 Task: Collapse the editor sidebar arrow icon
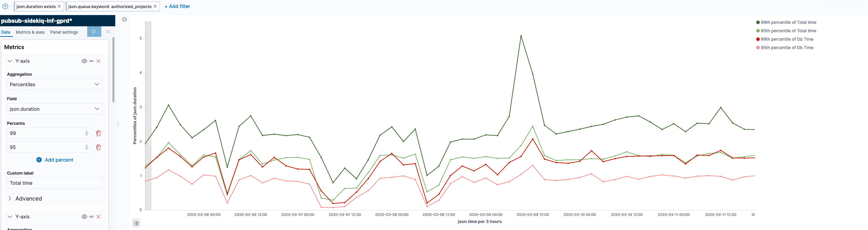pyautogui.click(x=124, y=20)
